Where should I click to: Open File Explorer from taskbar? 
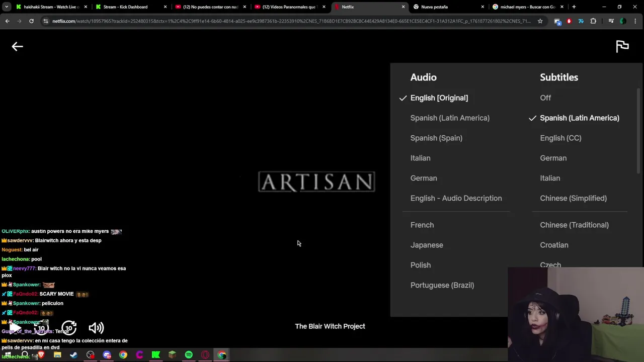click(x=57, y=355)
